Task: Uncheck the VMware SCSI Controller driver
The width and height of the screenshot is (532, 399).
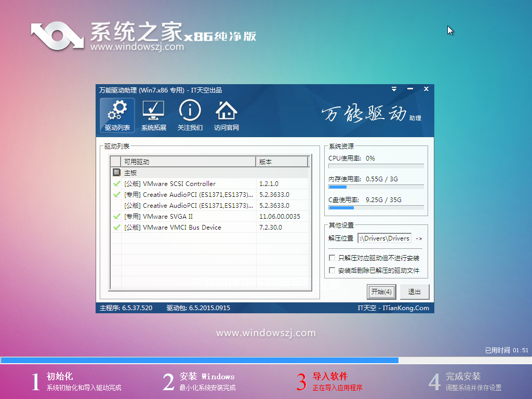Action: pyautogui.click(x=116, y=183)
